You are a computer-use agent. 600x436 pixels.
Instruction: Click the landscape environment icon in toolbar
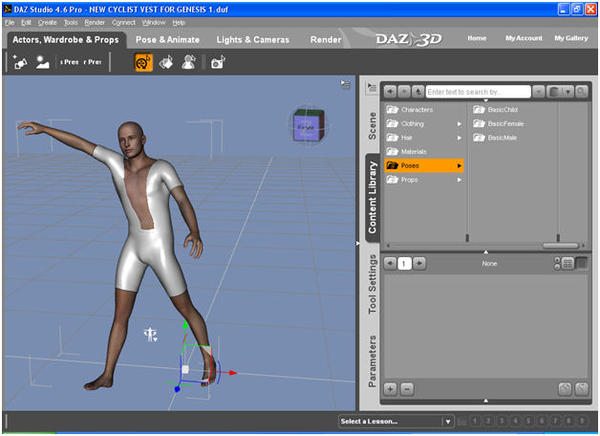point(42,62)
